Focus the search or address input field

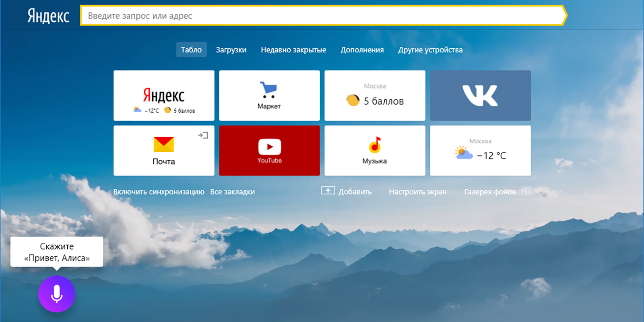[x=324, y=16]
